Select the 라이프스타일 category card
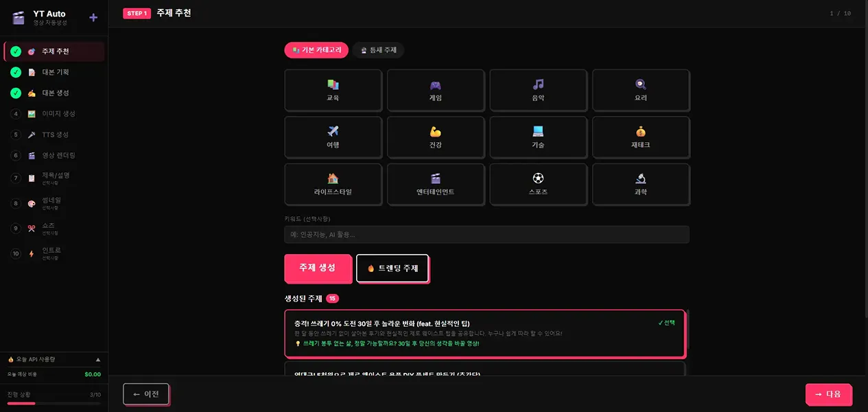The image size is (868, 412). click(x=333, y=184)
